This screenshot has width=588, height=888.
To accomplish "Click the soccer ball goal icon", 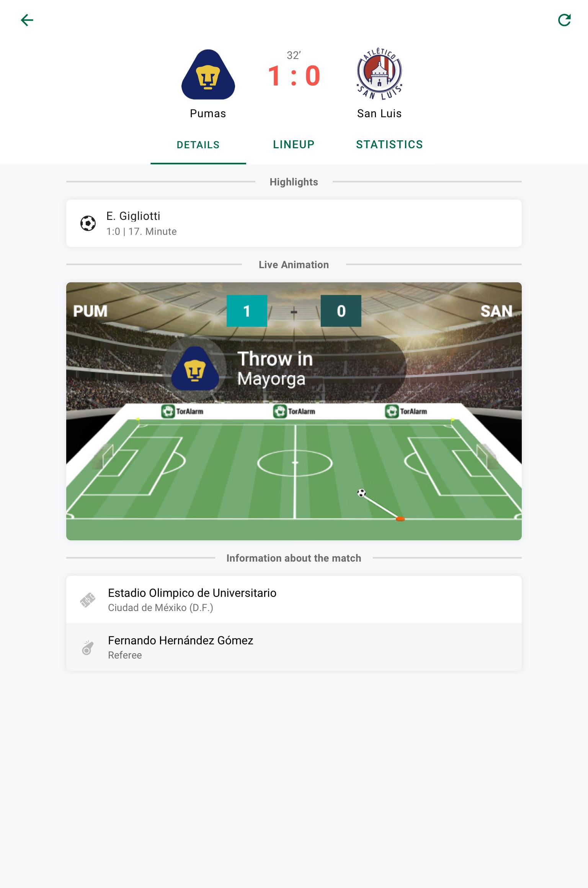I will click(88, 223).
